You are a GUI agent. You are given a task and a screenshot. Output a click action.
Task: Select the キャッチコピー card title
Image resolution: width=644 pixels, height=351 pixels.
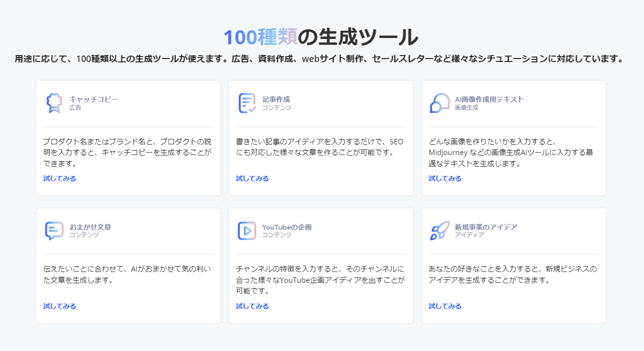click(94, 99)
